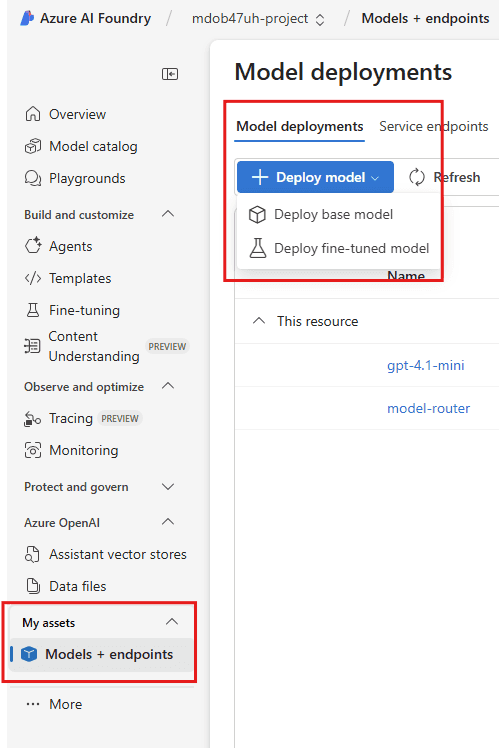This screenshot has height=748, width=499.
Task: Click the Content Understanding document icon
Action: click(32, 346)
